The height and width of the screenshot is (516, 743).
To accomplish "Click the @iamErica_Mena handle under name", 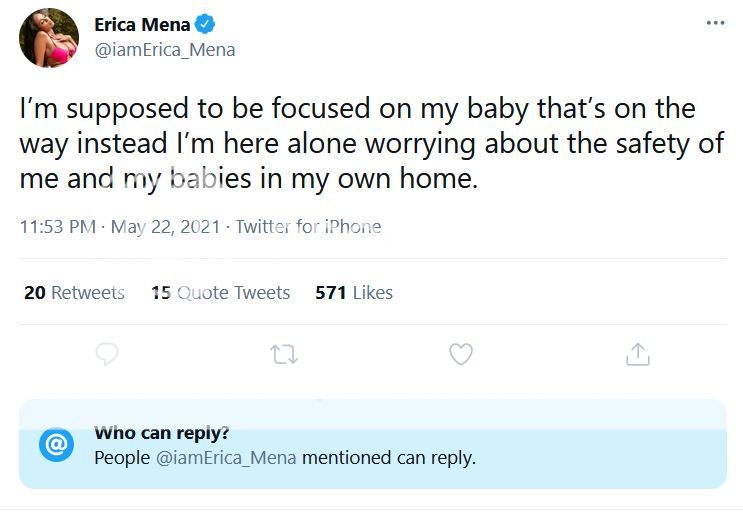I will click(164, 50).
